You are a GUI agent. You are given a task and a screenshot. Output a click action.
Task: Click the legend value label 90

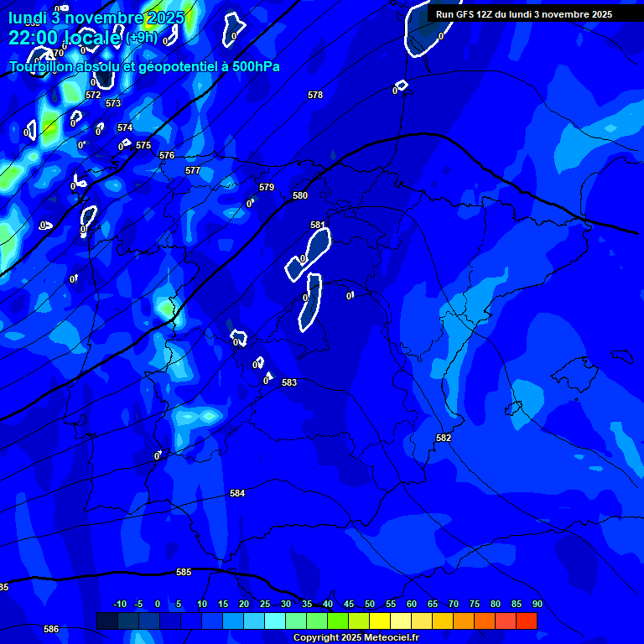click(537, 605)
